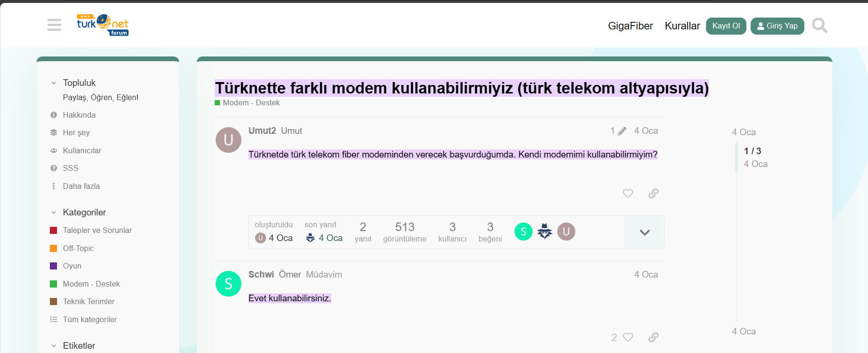Open the hamburger sidebar menu
The width and height of the screenshot is (868, 353).
click(x=54, y=25)
